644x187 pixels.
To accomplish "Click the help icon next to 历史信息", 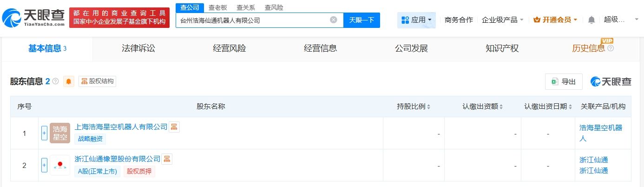I will [611, 48].
